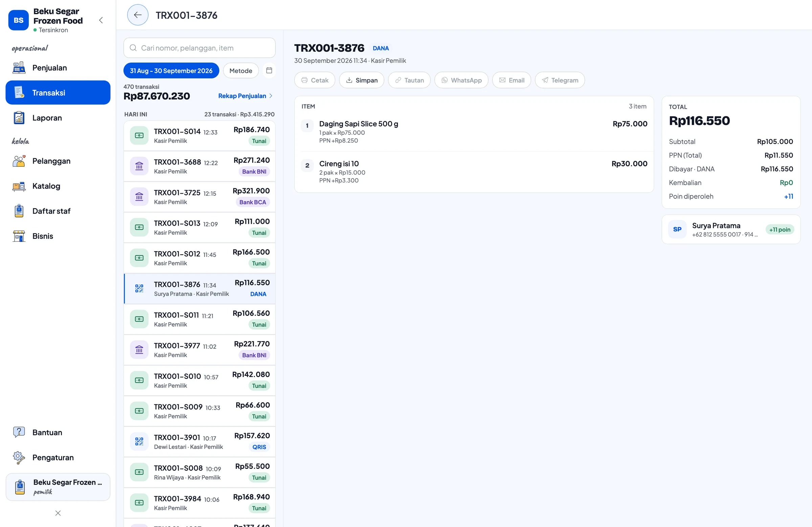Viewport: 812px width, 527px height.
Task: Open transaction TRX001-S012
Action: tap(199, 258)
